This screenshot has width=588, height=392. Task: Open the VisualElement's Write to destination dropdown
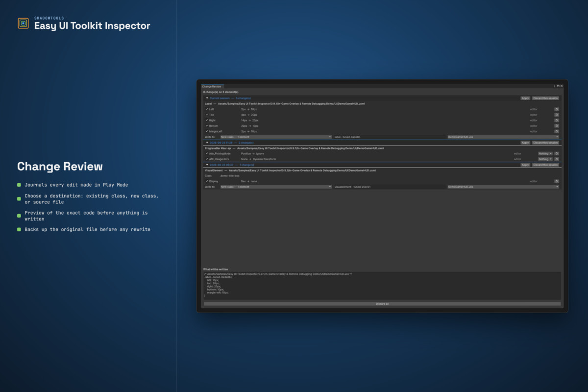[276, 187]
